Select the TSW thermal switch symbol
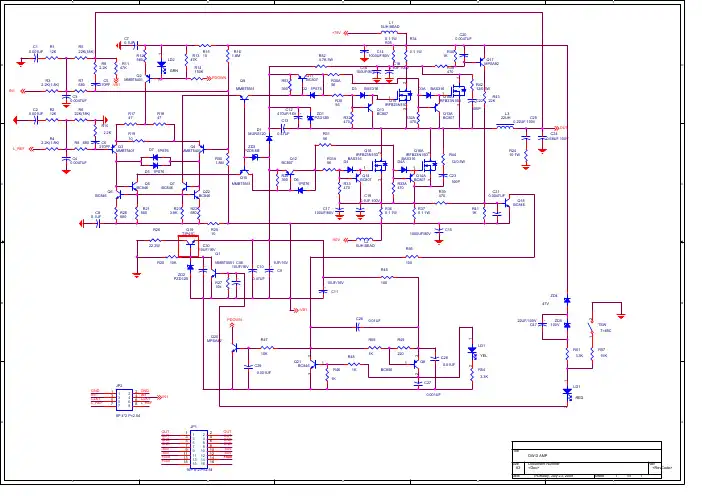Screen dimensions: 702x496 click(591, 328)
